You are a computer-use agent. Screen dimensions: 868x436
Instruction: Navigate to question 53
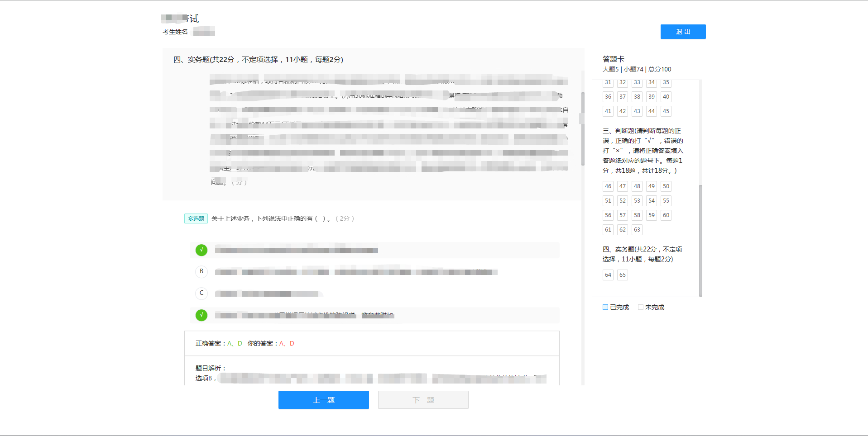[637, 201]
